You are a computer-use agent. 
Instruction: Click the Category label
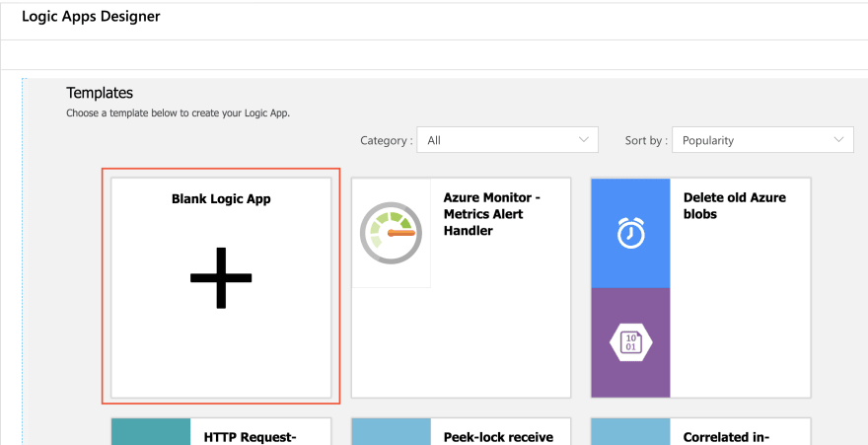[x=387, y=140]
